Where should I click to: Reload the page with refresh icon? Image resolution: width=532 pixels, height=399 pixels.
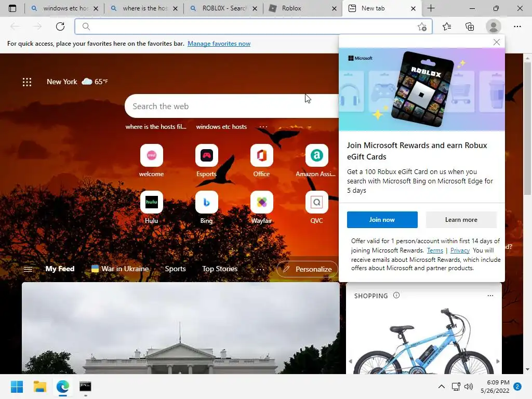60,26
